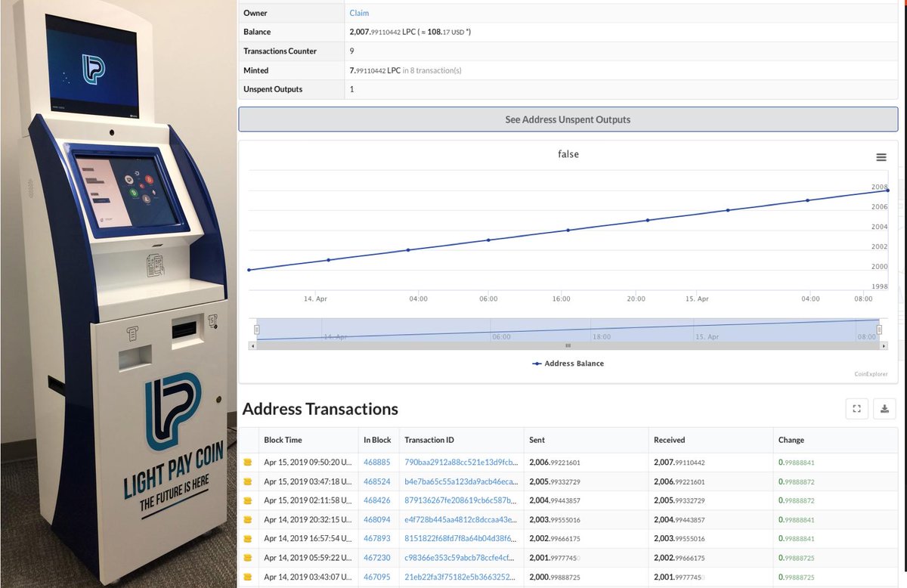
Task: Click coin icon for block 468094 row
Action: pyautogui.click(x=246, y=519)
